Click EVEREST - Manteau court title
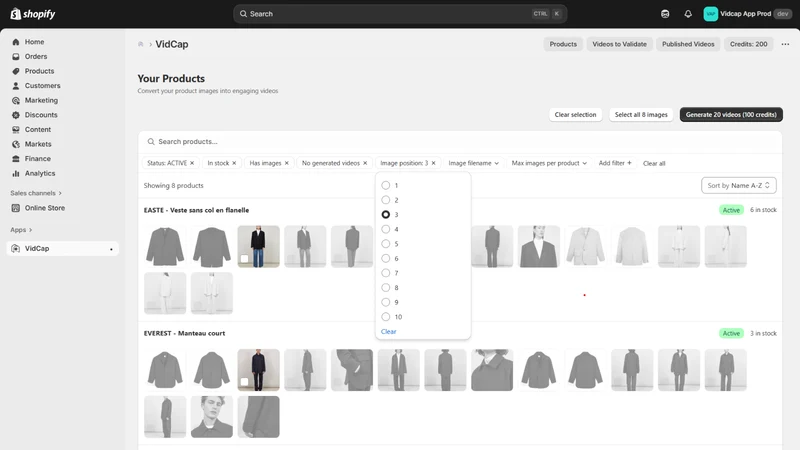The width and height of the screenshot is (800, 450). pyautogui.click(x=184, y=334)
